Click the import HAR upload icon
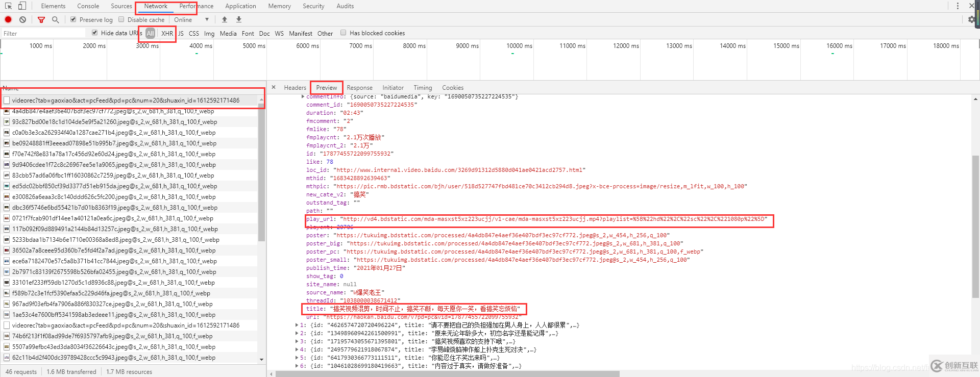Viewport: 980px width, 377px height. coord(225,19)
